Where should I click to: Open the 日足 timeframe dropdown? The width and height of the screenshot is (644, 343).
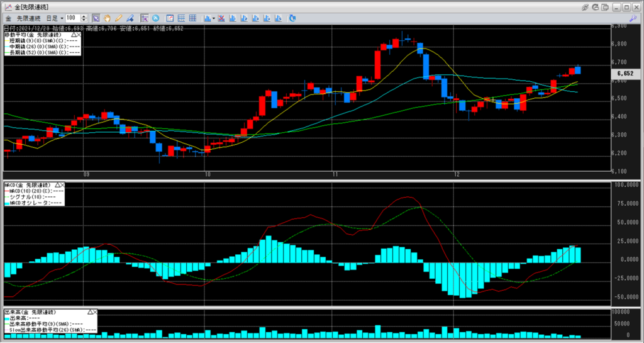tap(62, 18)
